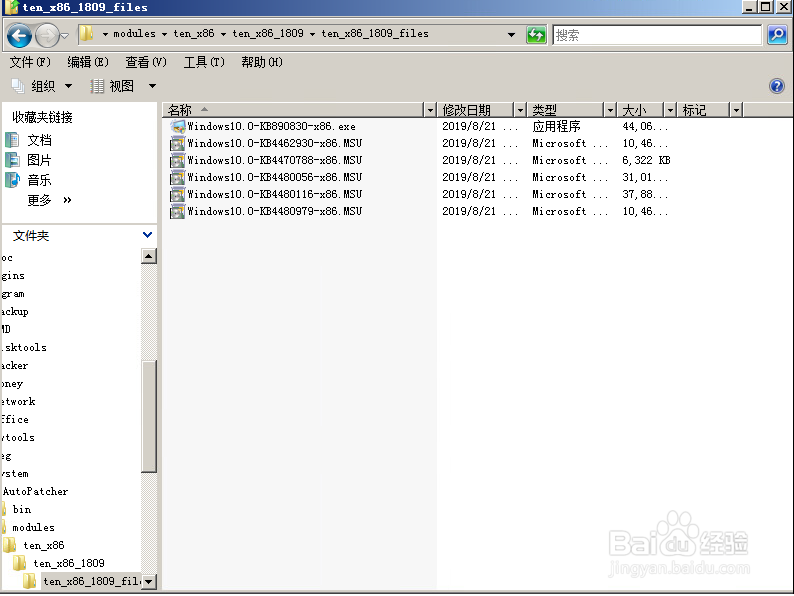This screenshot has width=794, height=596.
Task: Open the 名称 column filter dropdown
Action: click(430, 110)
